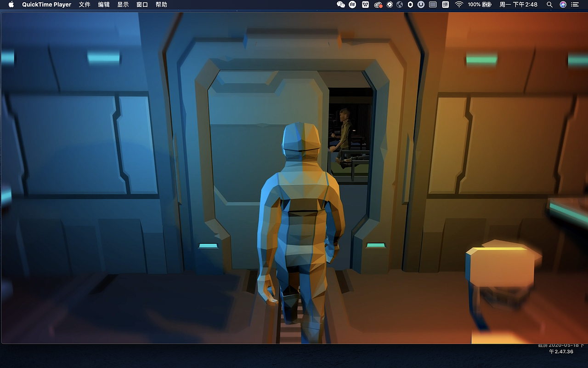Click the globe icon in menu bar
This screenshot has width=588, height=368.
400,5
